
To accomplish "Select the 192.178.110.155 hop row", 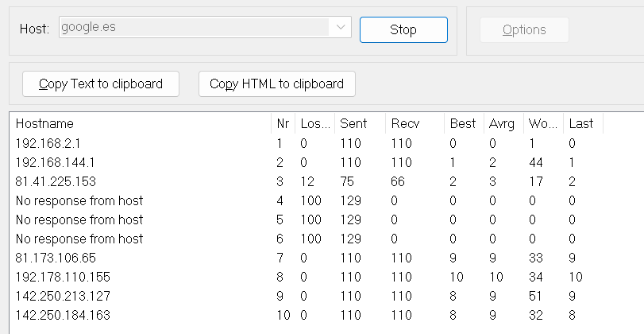I will pos(62,278).
